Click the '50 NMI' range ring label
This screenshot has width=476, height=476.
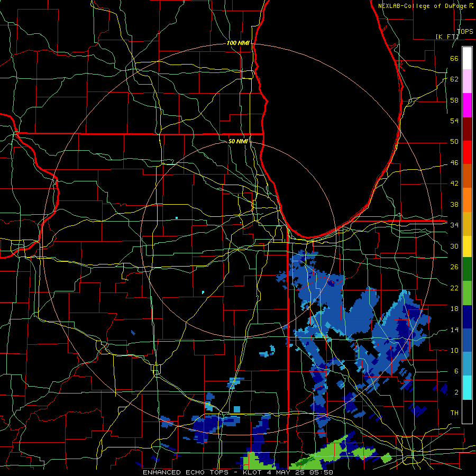point(238,141)
